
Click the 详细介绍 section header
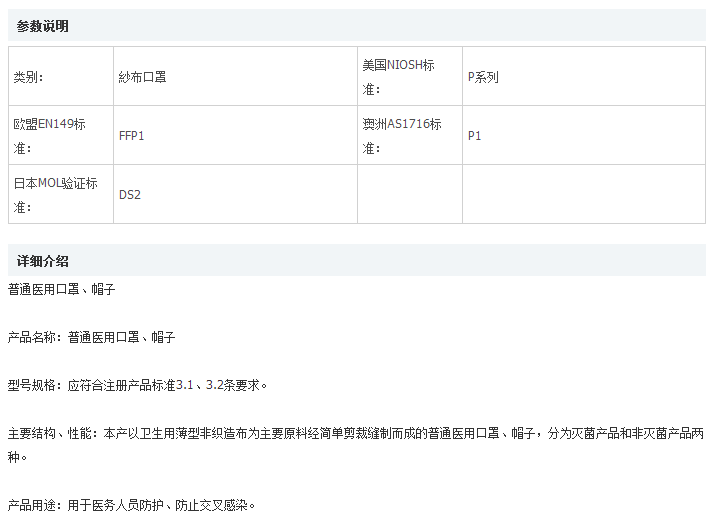pos(43,261)
